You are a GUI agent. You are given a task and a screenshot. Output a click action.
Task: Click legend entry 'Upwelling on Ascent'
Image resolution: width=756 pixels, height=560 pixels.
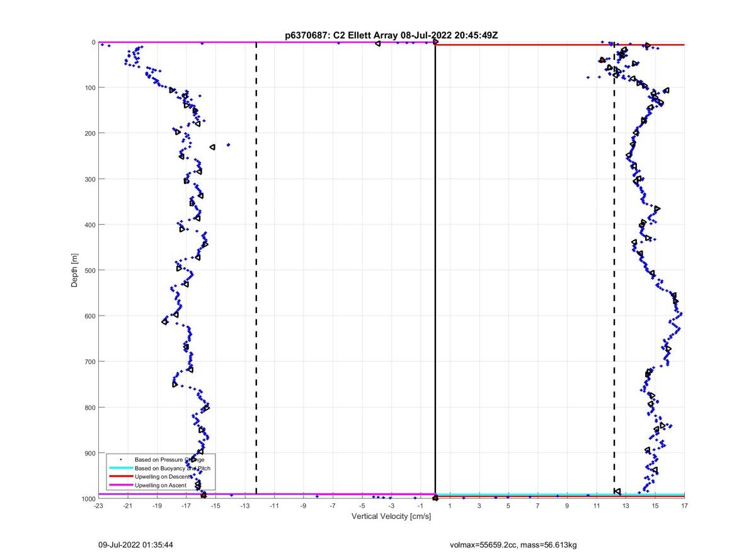(x=161, y=486)
